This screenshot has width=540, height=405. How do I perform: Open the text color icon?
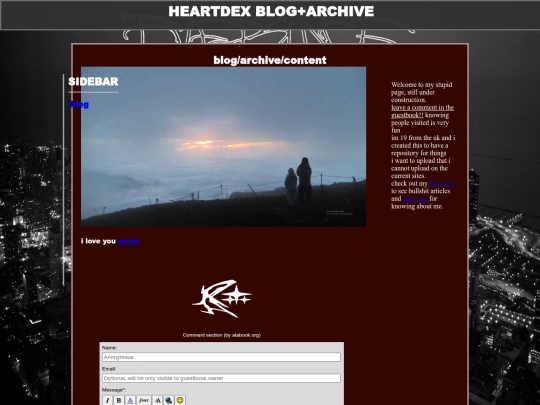point(130,400)
